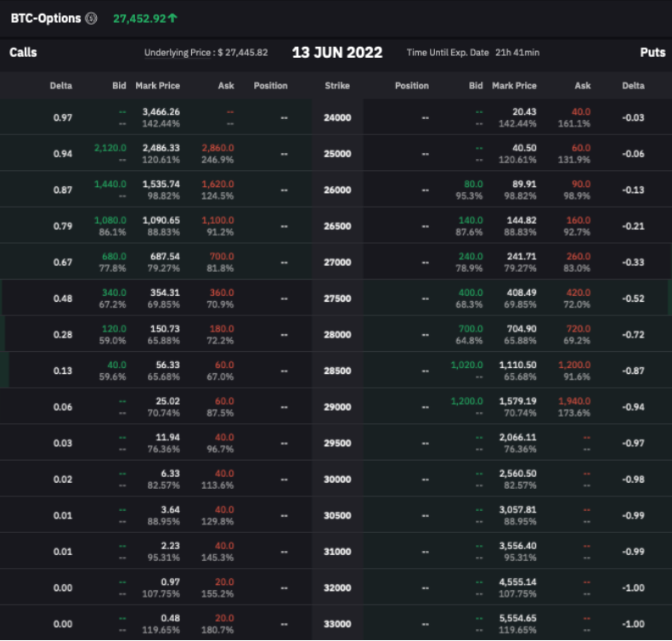This screenshot has height=641, width=672.
Task: Click the info icon beside BTC-Options
Action: [91, 18]
